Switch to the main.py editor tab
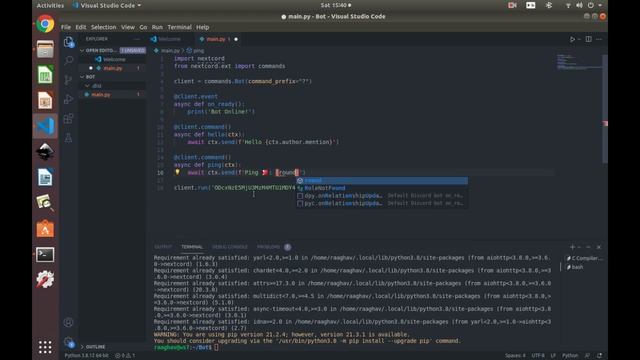 pyautogui.click(x=218, y=39)
